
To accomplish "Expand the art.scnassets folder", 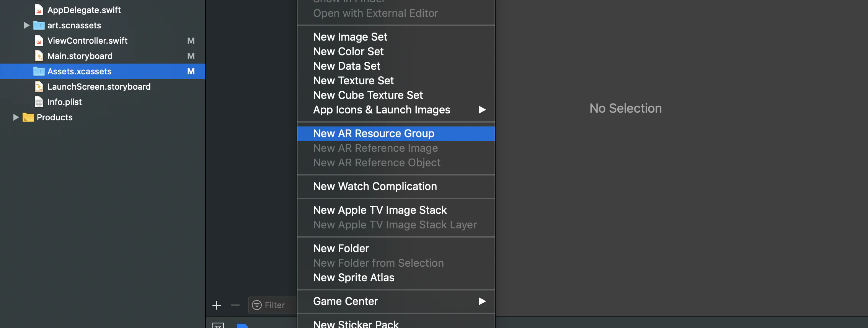I will coord(26,25).
